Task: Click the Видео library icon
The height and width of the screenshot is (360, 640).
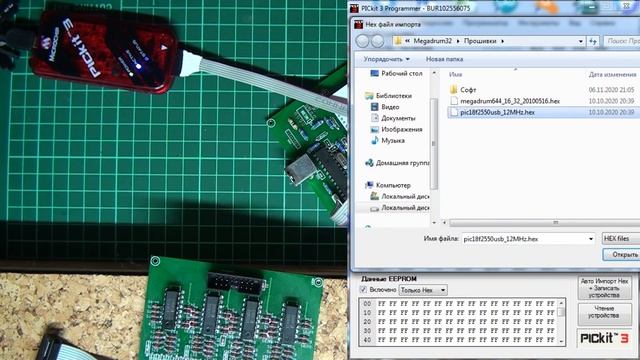Action: [374, 107]
